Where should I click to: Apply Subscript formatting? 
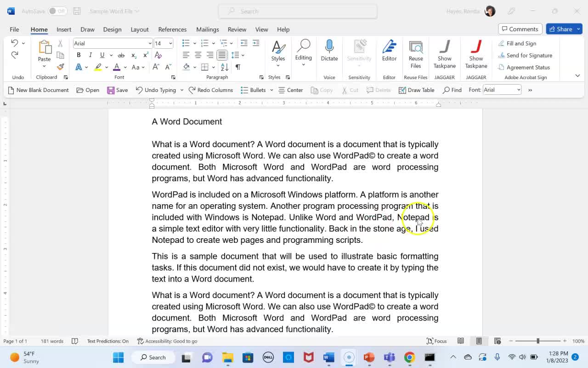pos(134,55)
